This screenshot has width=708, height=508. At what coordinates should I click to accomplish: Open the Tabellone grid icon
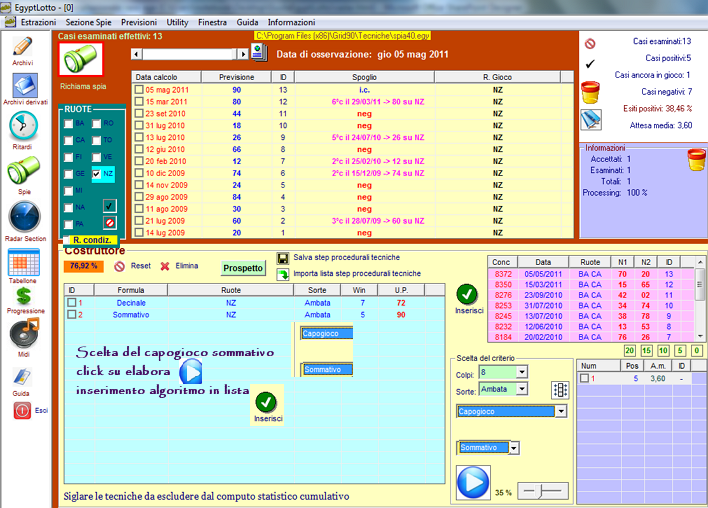pyautogui.click(x=22, y=263)
